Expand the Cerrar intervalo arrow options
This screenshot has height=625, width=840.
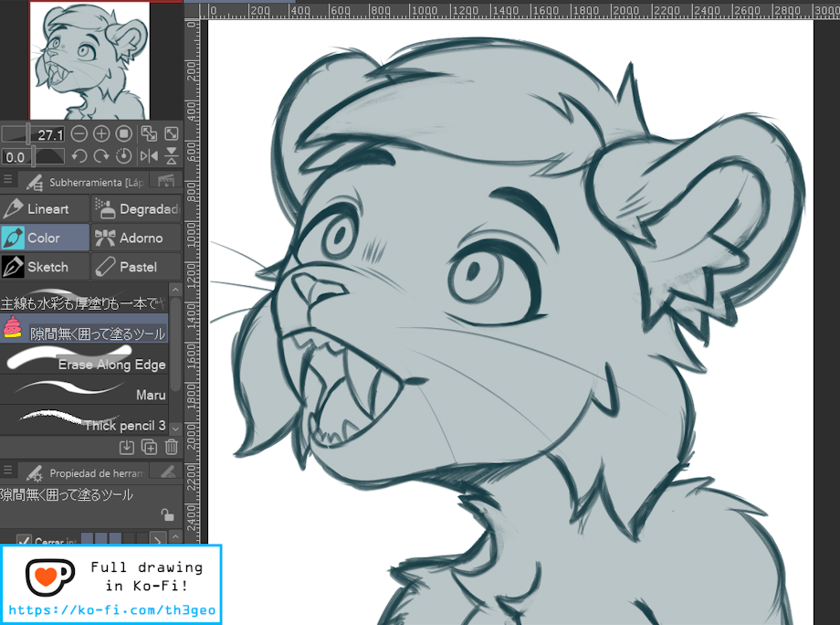pos(156,541)
